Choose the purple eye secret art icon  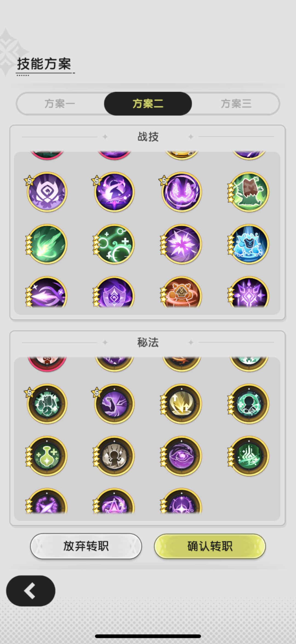pyautogui.click(x=182, y=456)
